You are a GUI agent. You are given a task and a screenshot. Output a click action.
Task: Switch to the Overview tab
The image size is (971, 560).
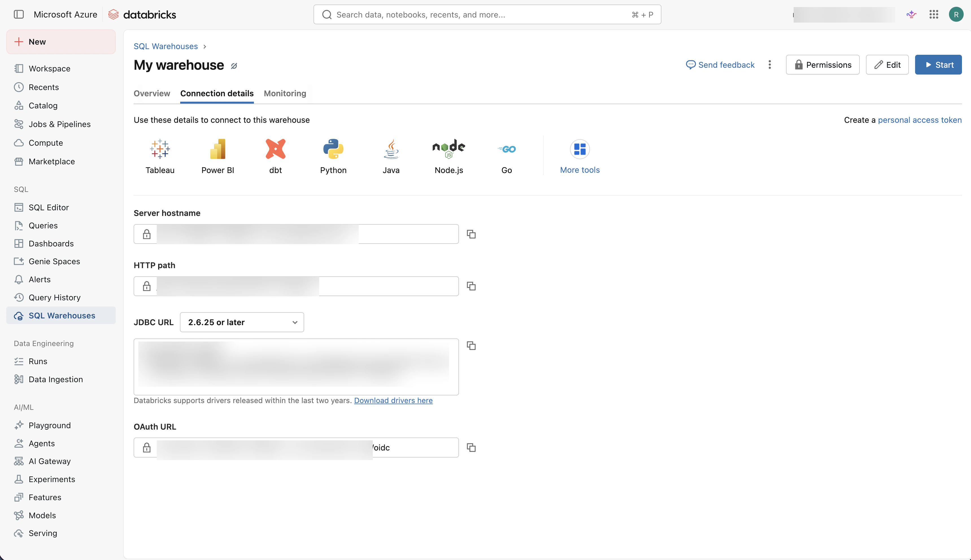pyautogui.click(x=152, y=93)
